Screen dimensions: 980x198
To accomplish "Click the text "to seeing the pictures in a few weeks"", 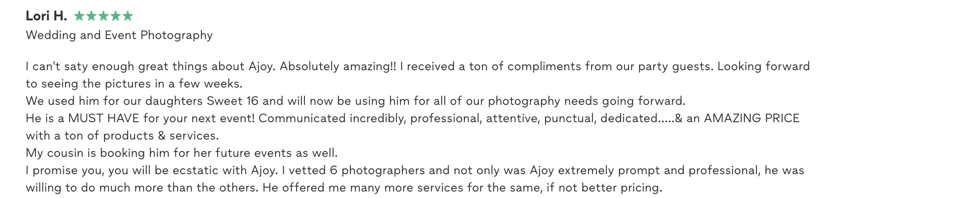I will point(134,84).
